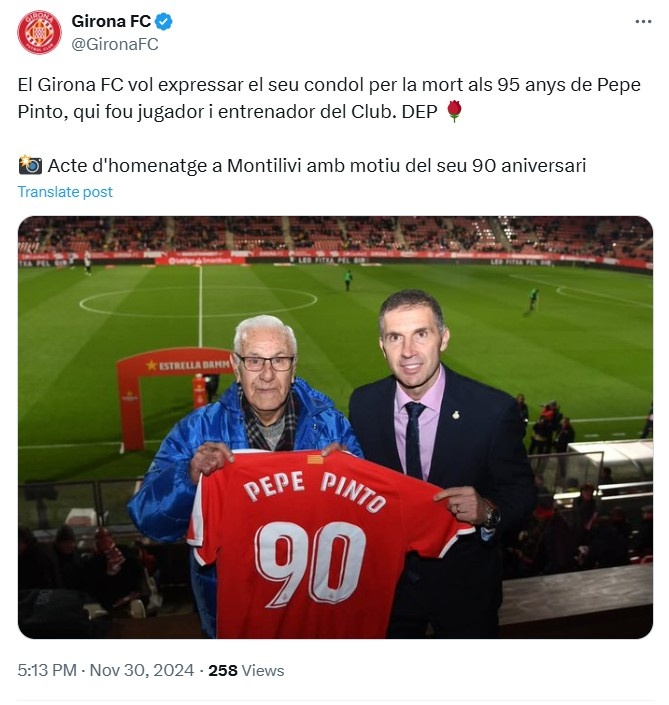The width and height of the screenshot is (669, 705).
Task: Click the "258 Views" count
Action: (246, 670)
